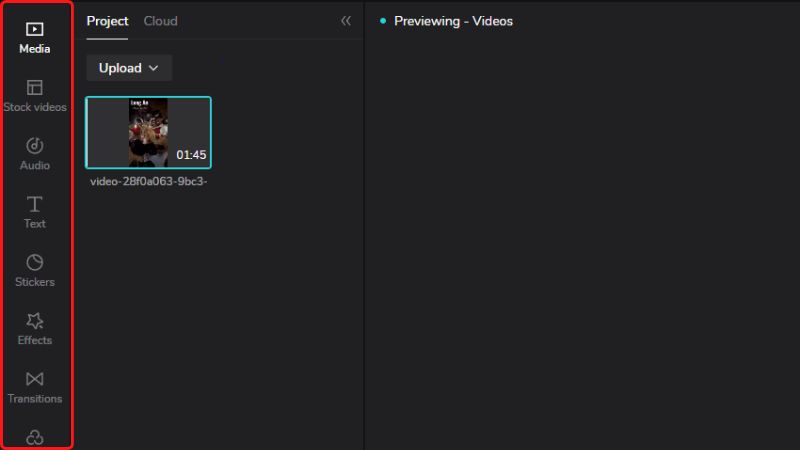The image size is (800, 450).
Task: Select the Text tool icon
Action: [35, 204]
